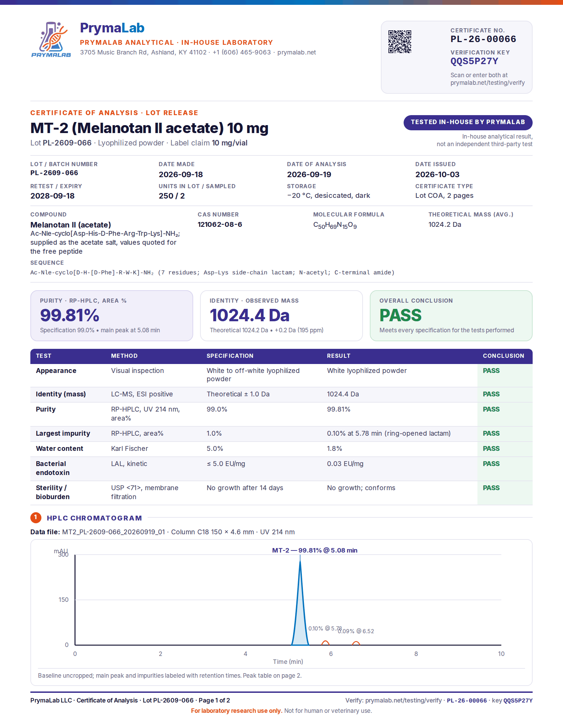Click 'No growth; conforms' sterility result
This screenshot has width=563, height=728.
[x=361, y=488]
